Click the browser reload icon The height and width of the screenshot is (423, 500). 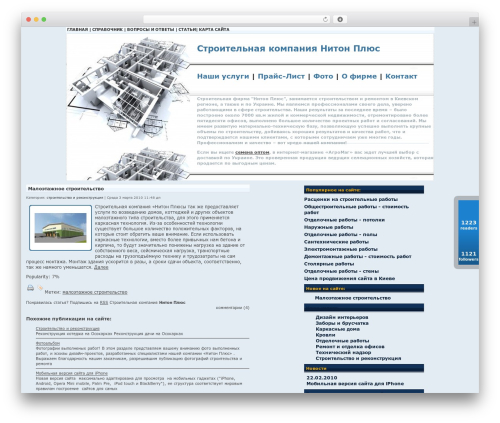click(325, 19)
